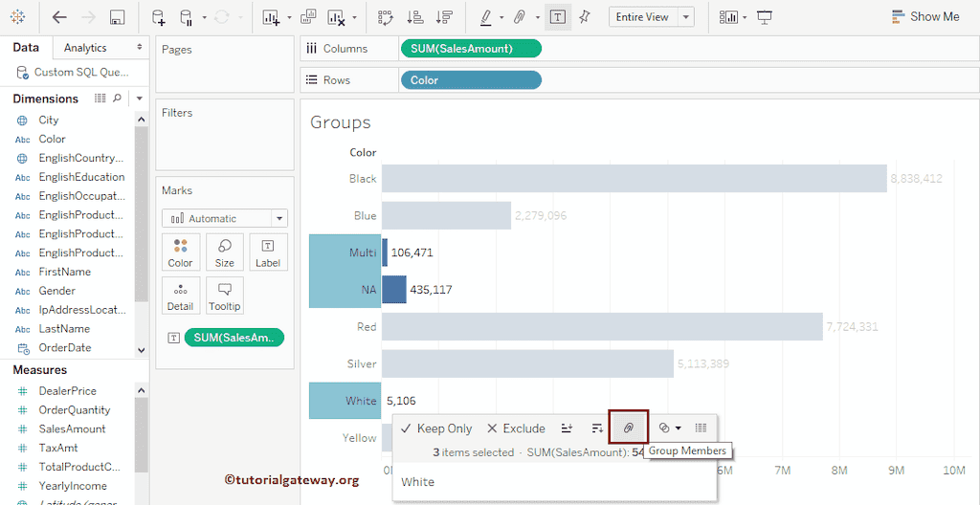Screen dimensions: 980x505
Task: Click the Undo back arrow in toolbar
Action: coord(59,17)
